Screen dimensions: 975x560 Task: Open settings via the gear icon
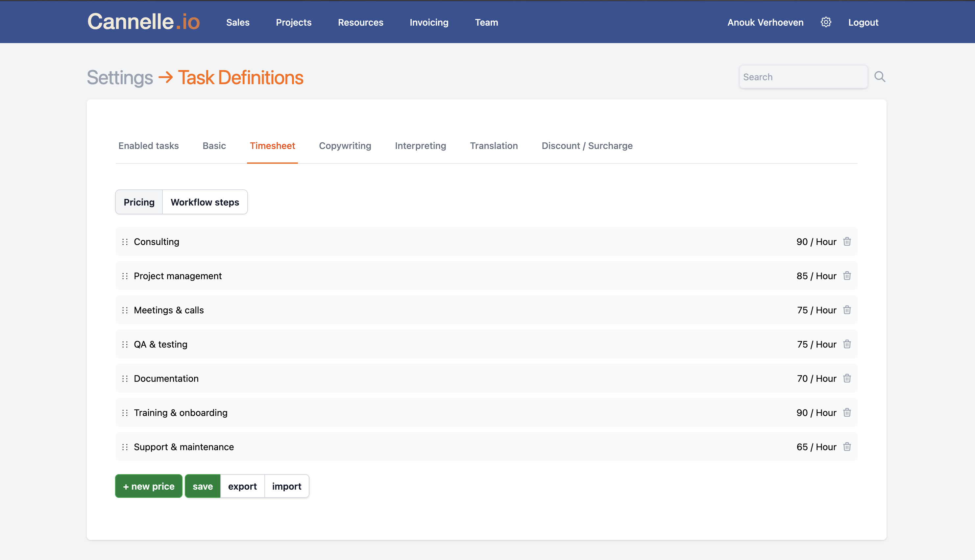point(826,22)
